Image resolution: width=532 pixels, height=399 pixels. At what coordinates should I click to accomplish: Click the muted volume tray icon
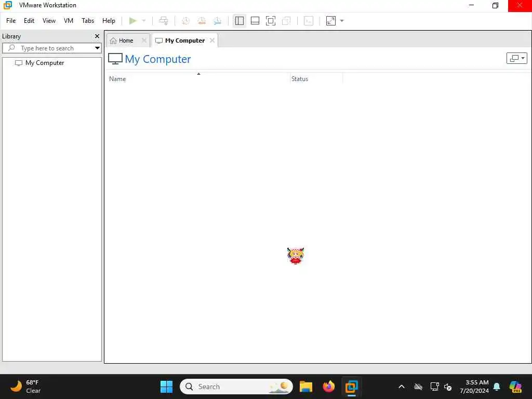point(448,387)
